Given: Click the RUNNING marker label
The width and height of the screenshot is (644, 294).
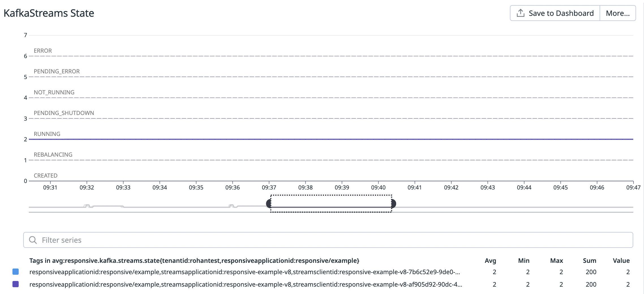Looking at the screenshot, I should coord(47,134).
